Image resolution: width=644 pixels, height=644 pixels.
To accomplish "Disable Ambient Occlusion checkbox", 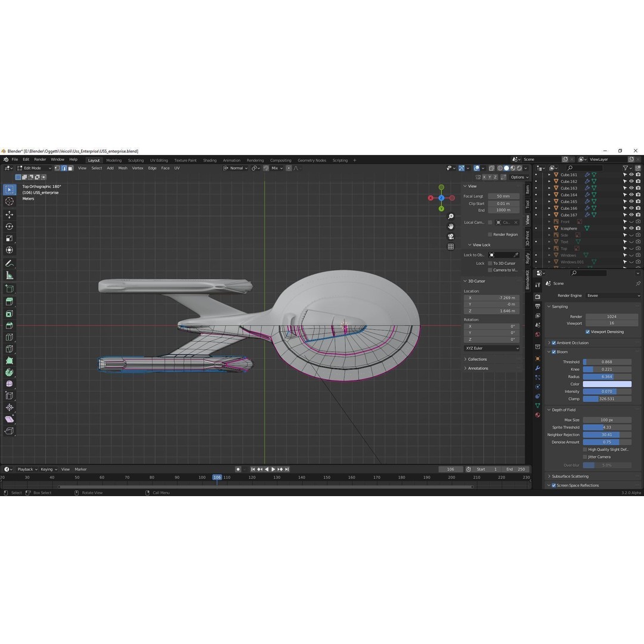I will [x=553, y=343].
